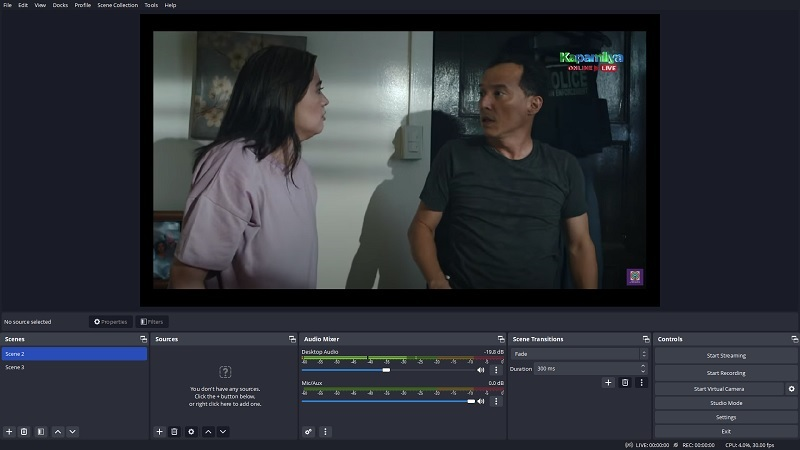This screenshot has height=450, width=800.
Task: Open the Virtual Camera settings gear
Action: tap(791, 389)
